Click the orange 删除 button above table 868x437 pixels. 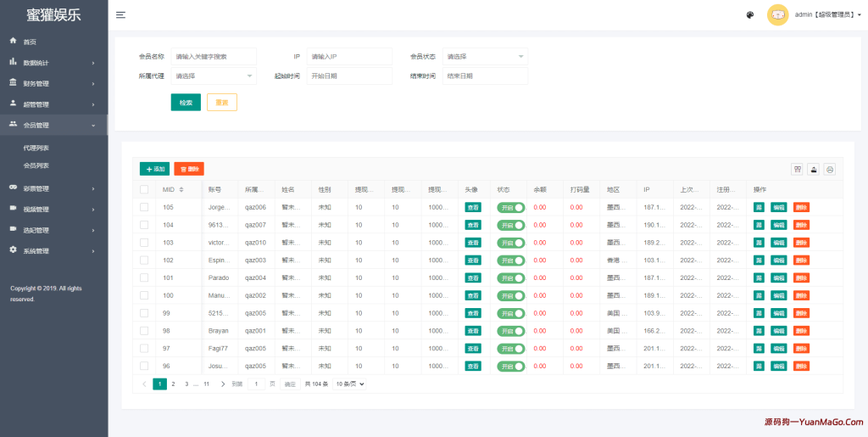click(x=189, y=169)
